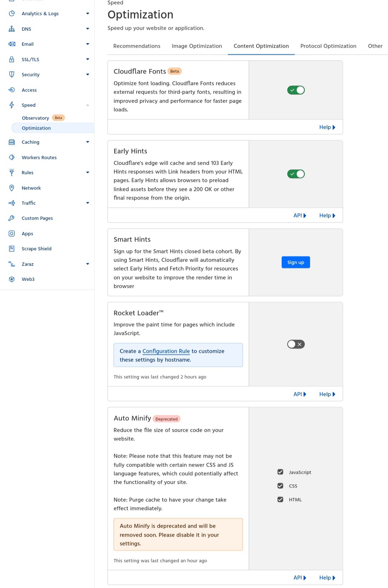
Task: Click the Observatory Beta badge
Action: (58, 118)
